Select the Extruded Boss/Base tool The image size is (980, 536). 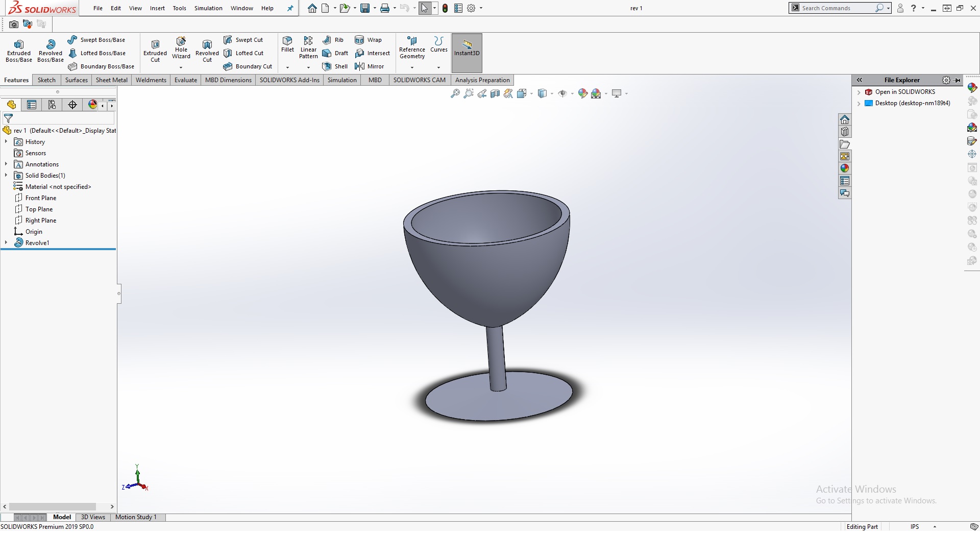click(x=18, y=51)
